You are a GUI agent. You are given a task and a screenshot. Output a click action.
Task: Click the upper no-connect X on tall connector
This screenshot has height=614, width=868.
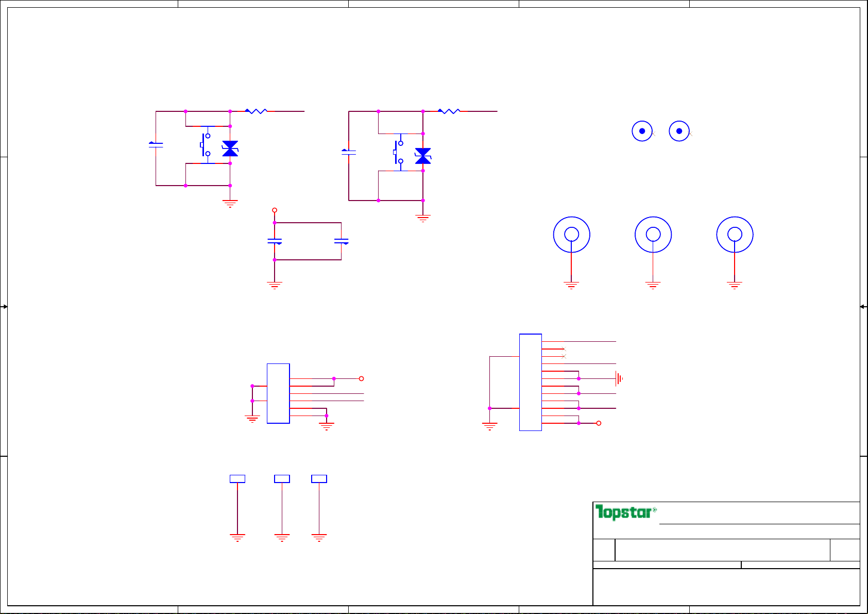pyautogui.click(x=564, y=349)
